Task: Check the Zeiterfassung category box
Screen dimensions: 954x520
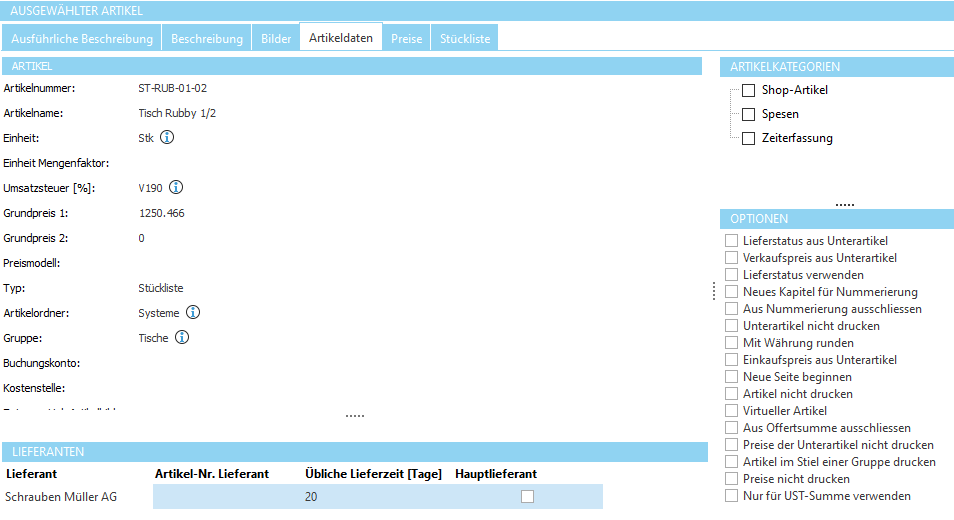Action: pos(748,138)
